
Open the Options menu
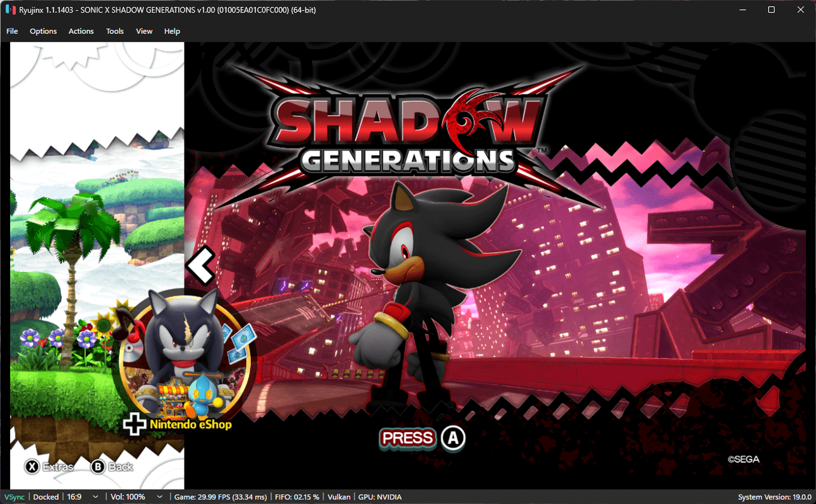43,31
